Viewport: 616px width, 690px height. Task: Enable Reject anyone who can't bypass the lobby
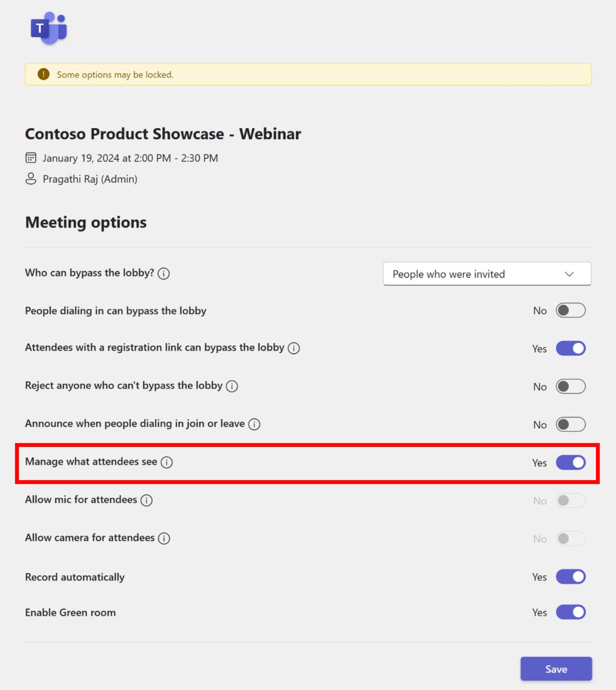[571, 386]
